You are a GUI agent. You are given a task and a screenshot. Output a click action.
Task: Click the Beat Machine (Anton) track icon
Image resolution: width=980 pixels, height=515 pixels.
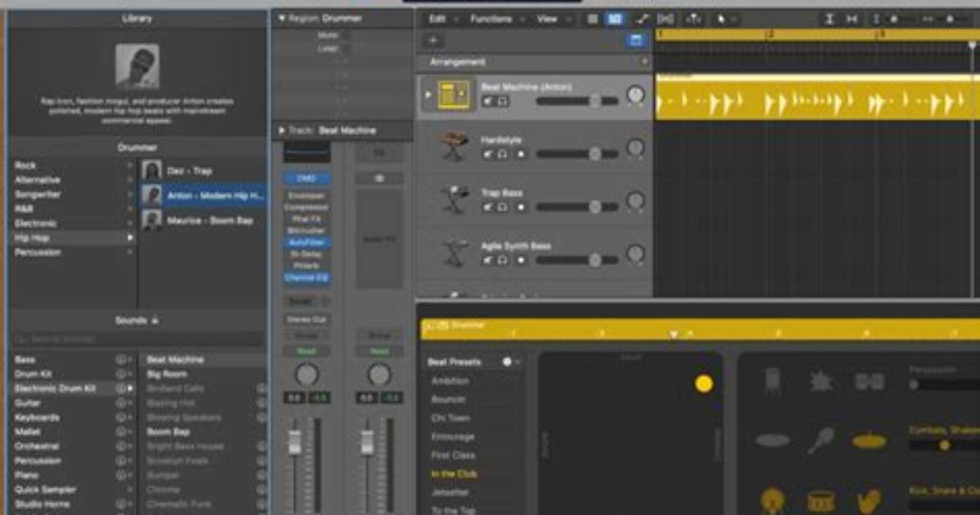(454, 95)
